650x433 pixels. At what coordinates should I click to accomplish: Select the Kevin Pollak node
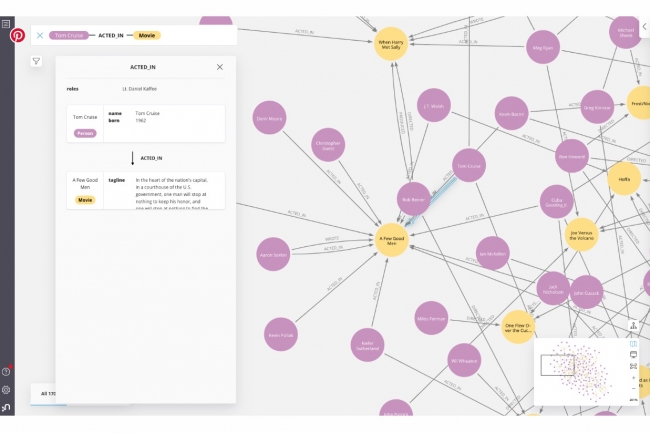click(x=281, y=335)
